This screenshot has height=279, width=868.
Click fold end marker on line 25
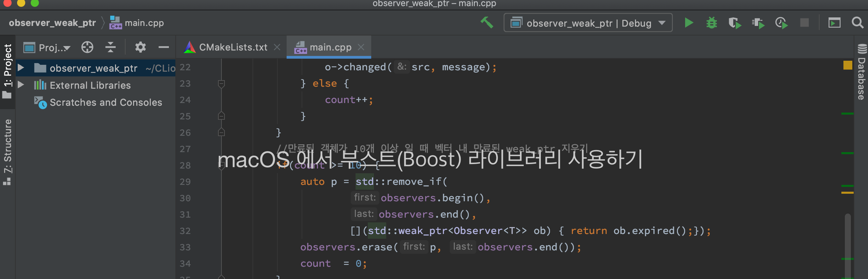[x=221, y=116]
